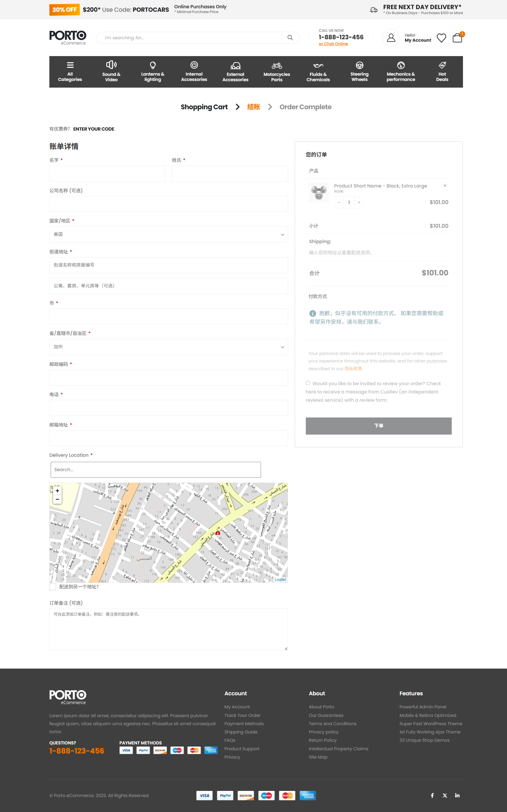Click the 下单 place order button
Viewport: 507px width, 812px height.
pos(379,426)
